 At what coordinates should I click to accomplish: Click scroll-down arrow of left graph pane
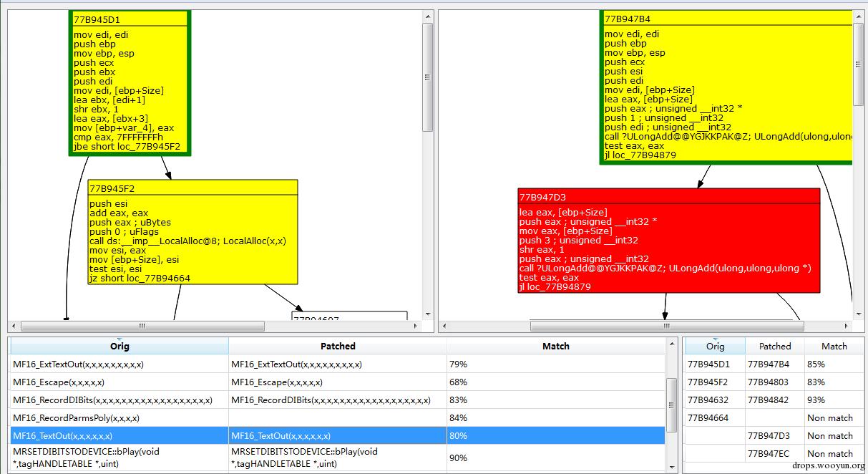pos(428,314)
